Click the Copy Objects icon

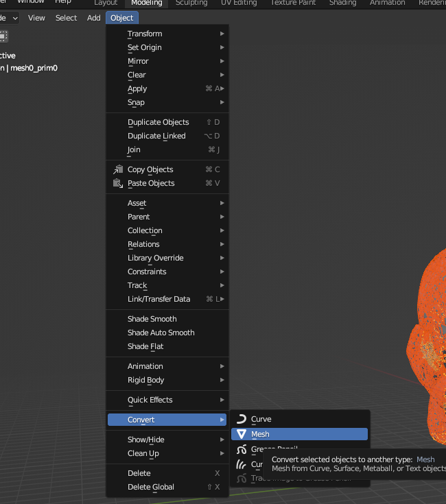tap(117, 169)
